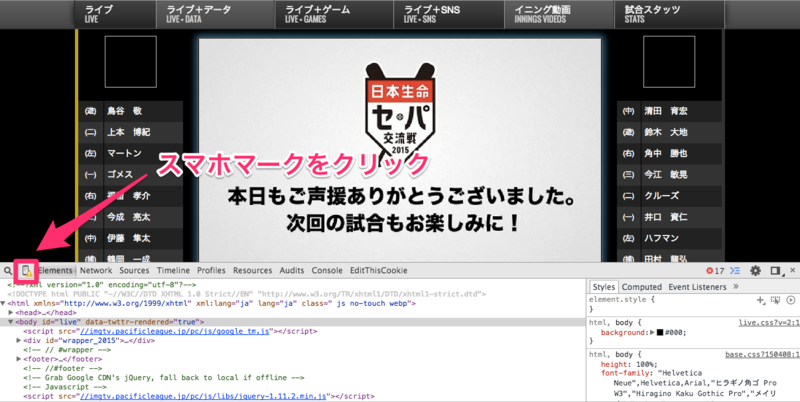800x402 pixels.
Task: Select player 今成 亮太 in lineup
Action: 131,217
